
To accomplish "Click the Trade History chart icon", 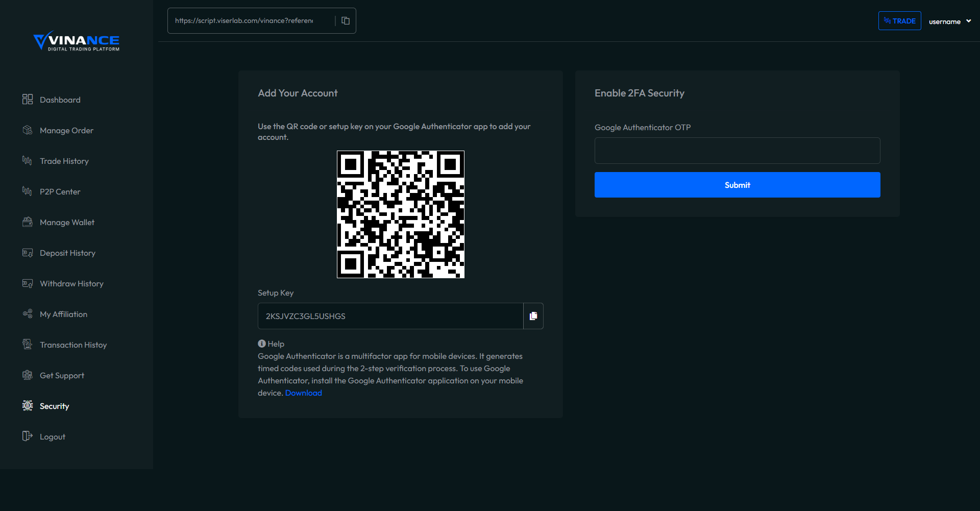I will (28, 161).
